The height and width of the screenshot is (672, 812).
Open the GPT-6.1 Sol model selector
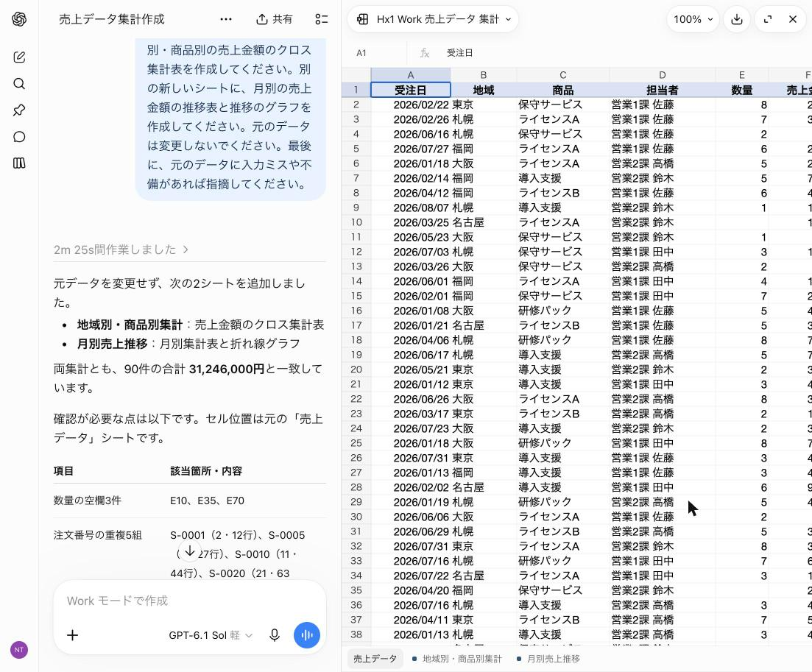tap(211, 635)
